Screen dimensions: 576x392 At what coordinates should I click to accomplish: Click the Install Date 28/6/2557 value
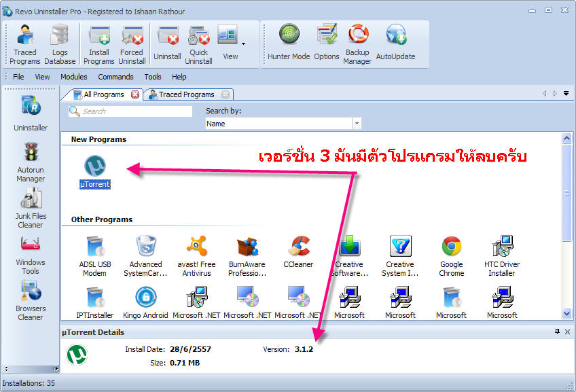(190, 349)
